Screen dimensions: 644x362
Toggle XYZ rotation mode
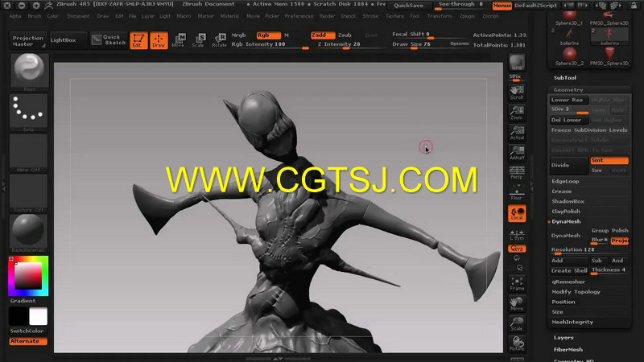[517, 249]
